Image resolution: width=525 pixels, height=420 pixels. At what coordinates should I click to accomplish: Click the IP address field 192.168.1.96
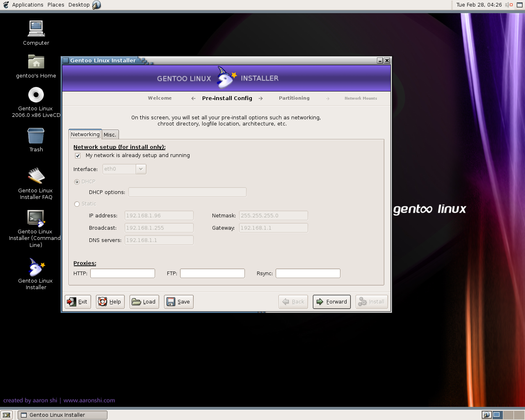click(159, 216)
